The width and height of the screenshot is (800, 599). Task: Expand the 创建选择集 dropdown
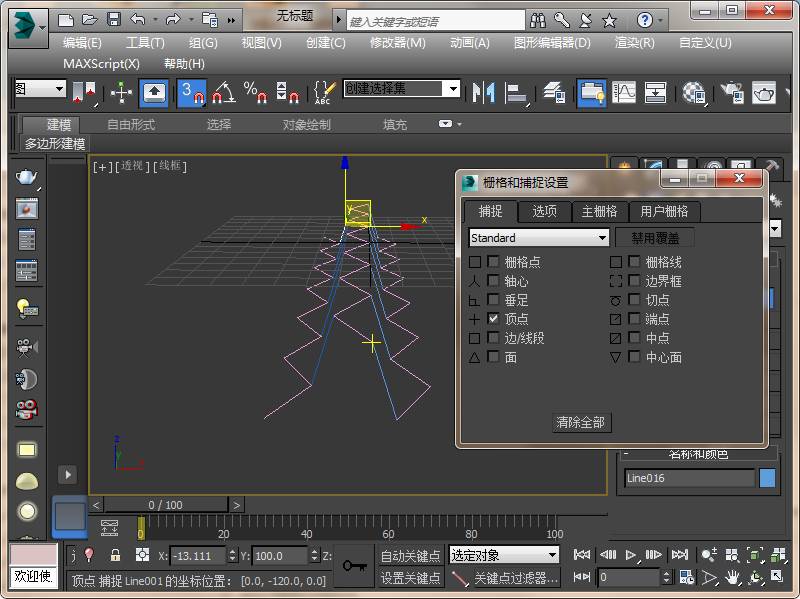click(x=452, y=89)
